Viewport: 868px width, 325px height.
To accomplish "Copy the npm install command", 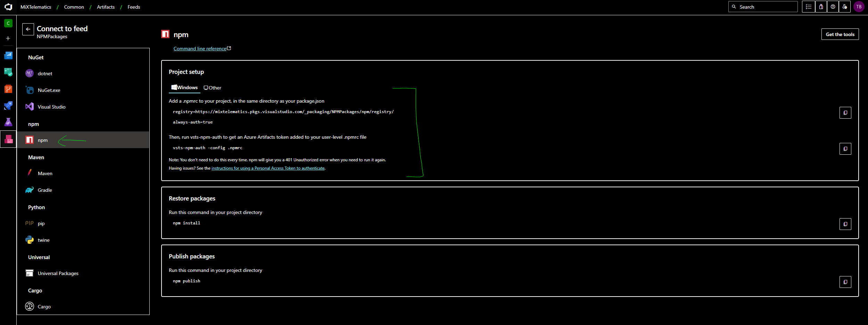I will 845,224.
